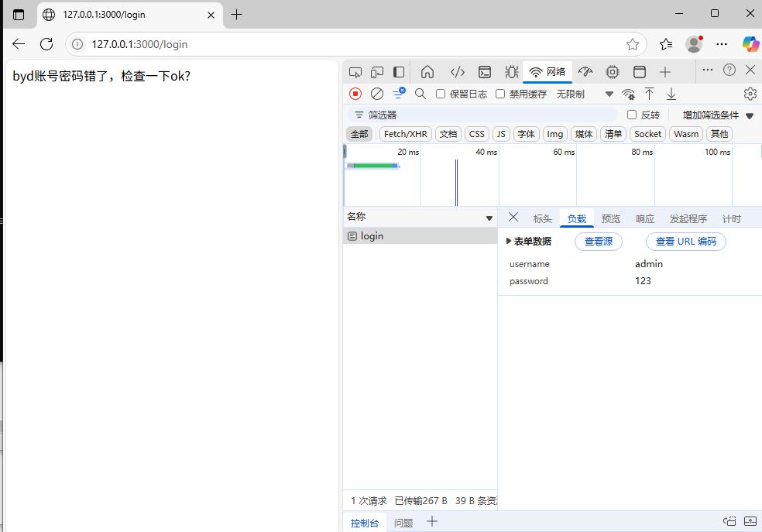Go back to previous page
The image size is (762, 532).
[x=19, y=44]
